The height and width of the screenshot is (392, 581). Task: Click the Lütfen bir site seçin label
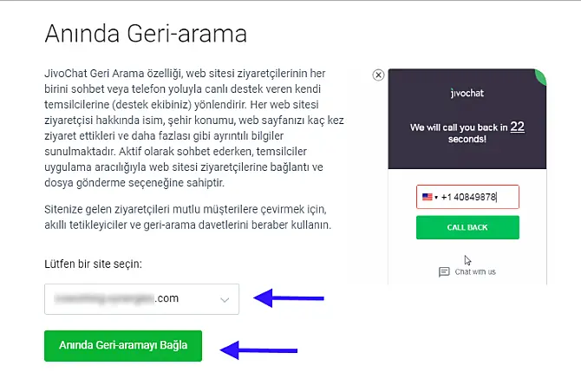pyautogui.click(x=93, y=263)
